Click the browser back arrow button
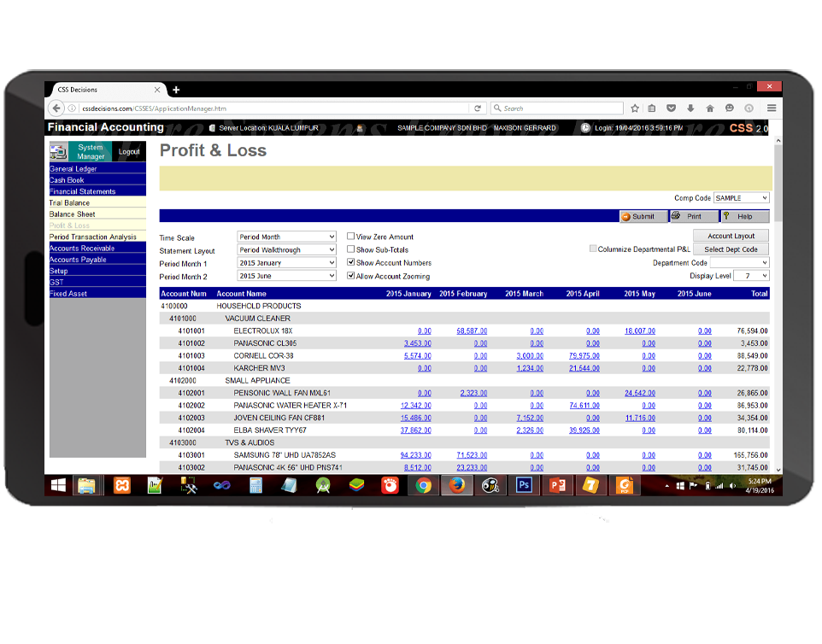The height and width of the screenshot is (644, 822). (56, 108)
